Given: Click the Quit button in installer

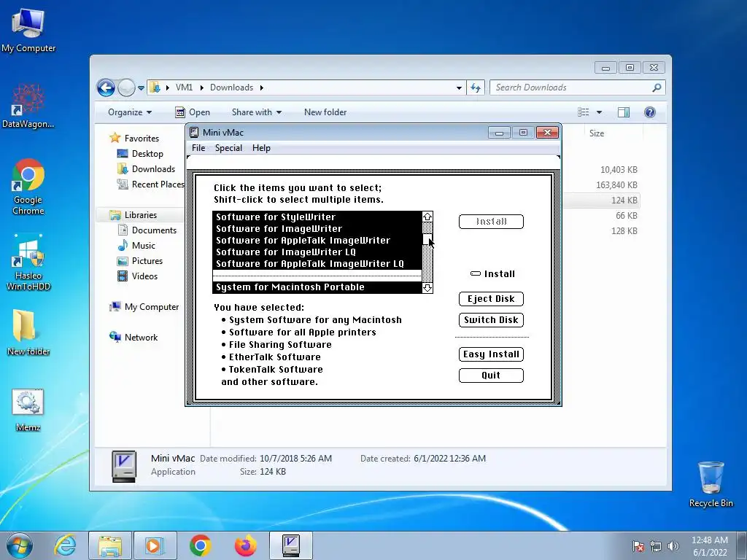Looking at the screenshot, I should click(491, 376).
